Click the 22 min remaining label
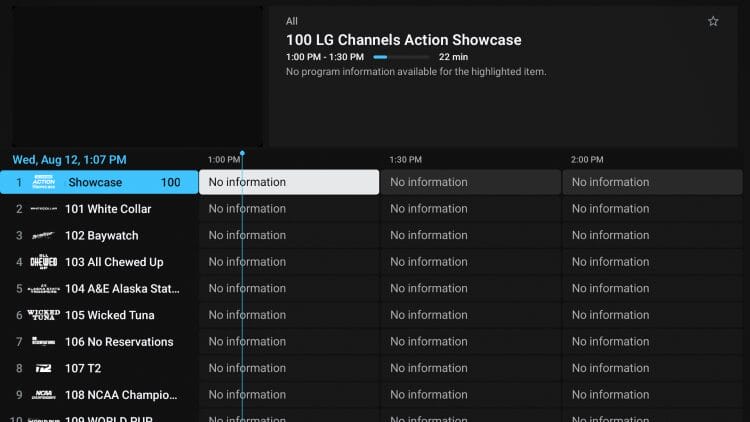The height and width of the screenshot is (422, 750). (453, 57)
